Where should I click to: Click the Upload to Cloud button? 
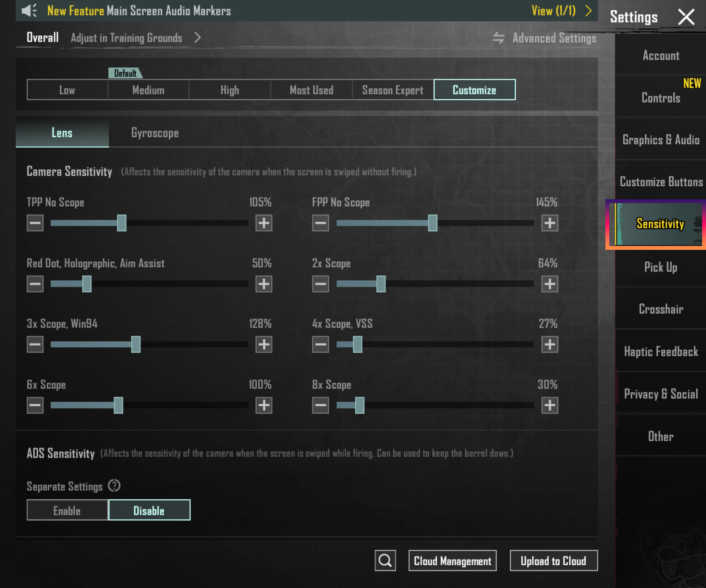click(x=554, y=561)
